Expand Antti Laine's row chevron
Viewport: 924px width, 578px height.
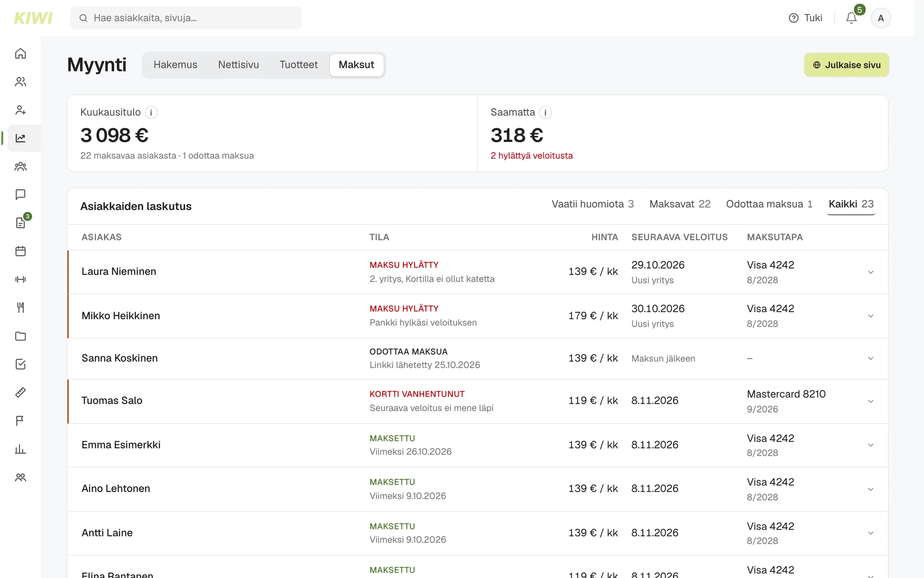coord(870,533)
